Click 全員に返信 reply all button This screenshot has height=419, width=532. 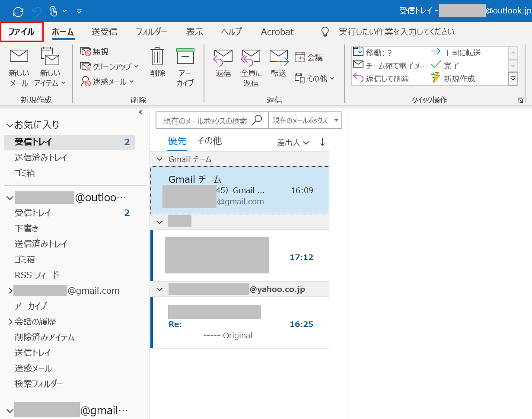pos(251,68)
